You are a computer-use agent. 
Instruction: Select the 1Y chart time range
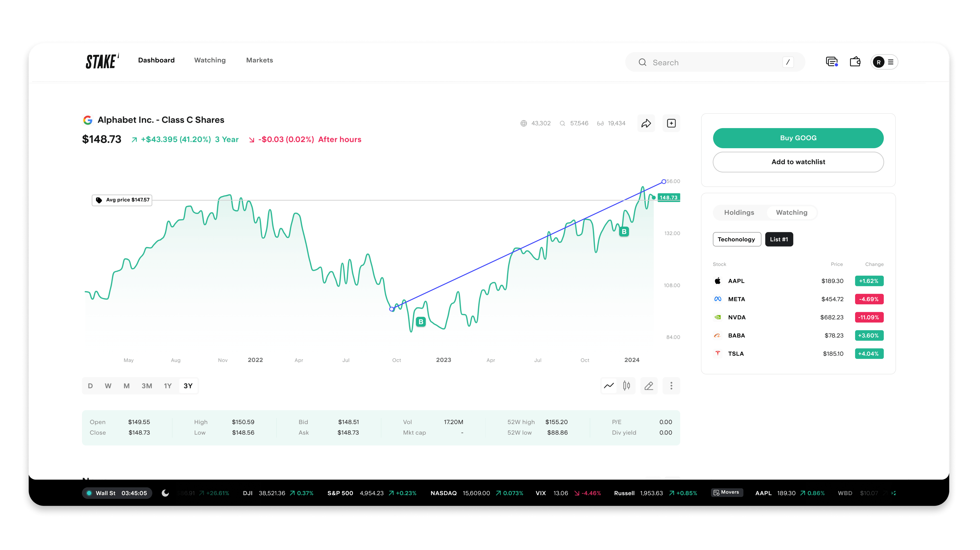(167, 386)
